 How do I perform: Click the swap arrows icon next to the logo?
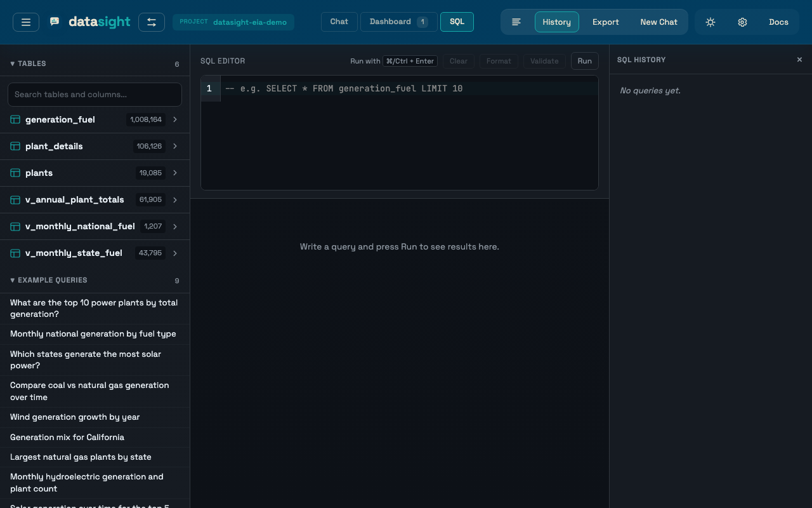(152, 22)
